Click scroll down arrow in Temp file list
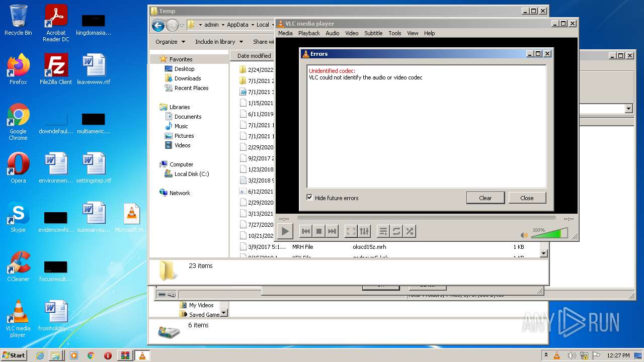The width and height of the screenshot is (644, 362). (x=543, y=253)
